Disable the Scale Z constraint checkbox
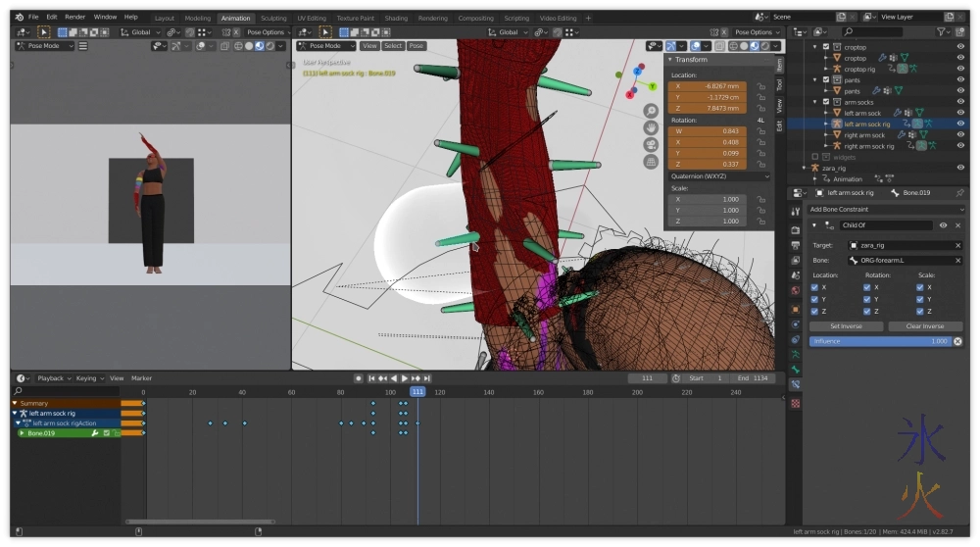This screenshot has width=980, height=547. (919, 311)
